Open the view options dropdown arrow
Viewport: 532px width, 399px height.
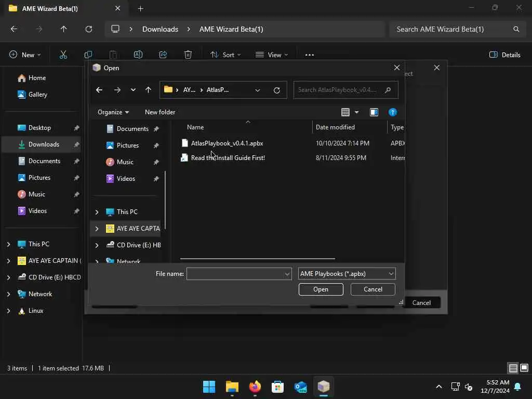[356, 112]
